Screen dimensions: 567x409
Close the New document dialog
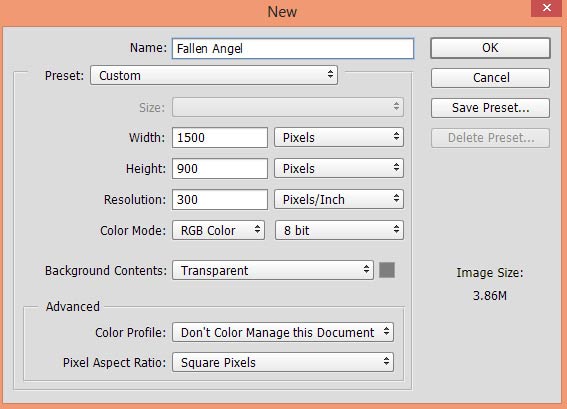pyautogui.click(x=547, y=8)
